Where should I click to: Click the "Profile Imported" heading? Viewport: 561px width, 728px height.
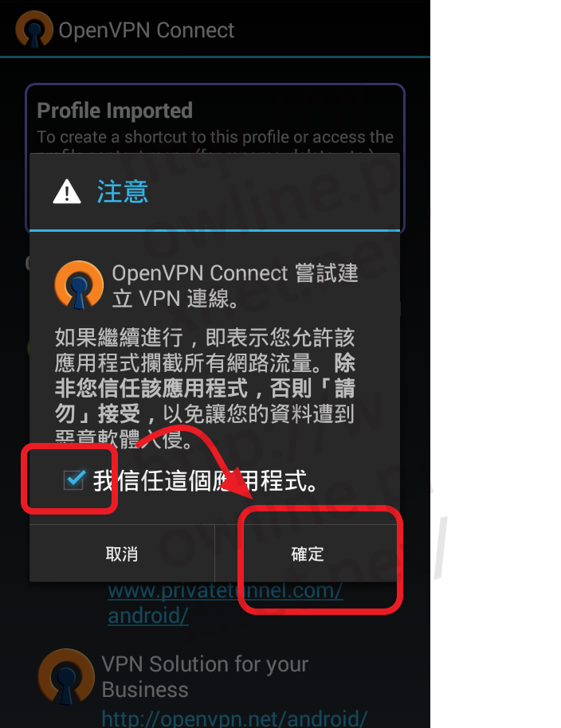click(115, 111)
